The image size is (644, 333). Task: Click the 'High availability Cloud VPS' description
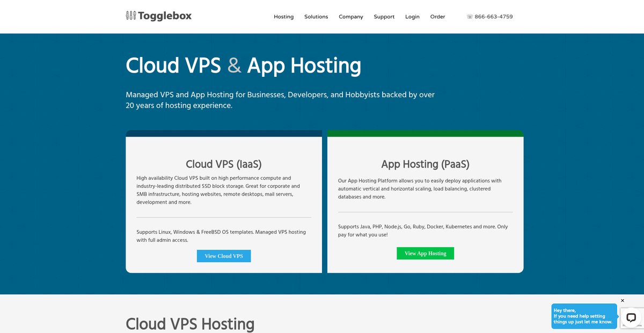[218, 190]
